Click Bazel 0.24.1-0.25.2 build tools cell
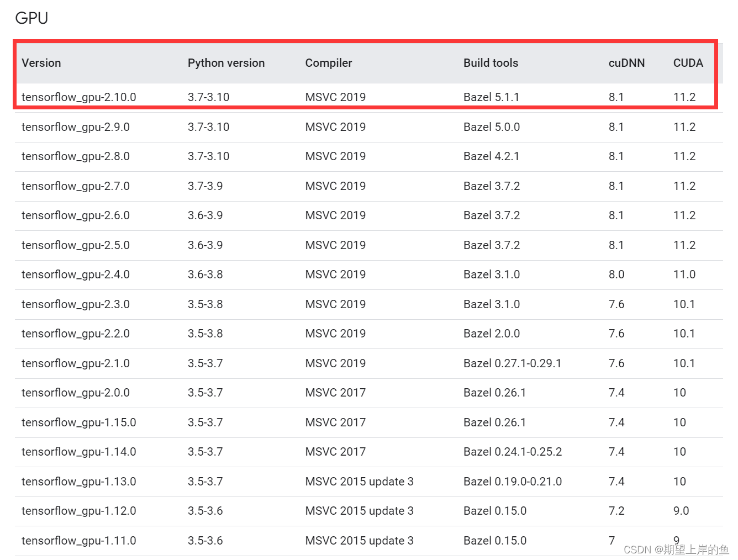The height and width of the screenshot is (560, 738). 513,452
